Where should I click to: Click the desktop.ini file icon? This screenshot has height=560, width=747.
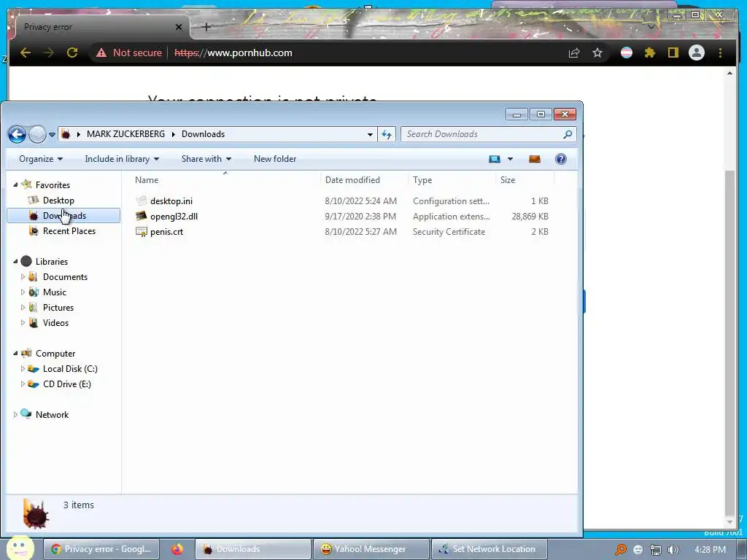[141, 201]
